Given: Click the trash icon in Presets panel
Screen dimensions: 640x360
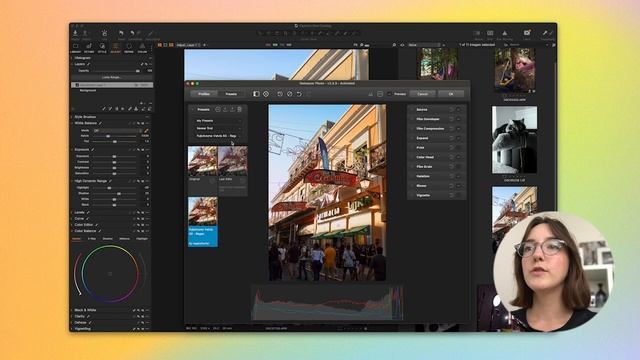Looking at the screenshot, I should [240, 109].
